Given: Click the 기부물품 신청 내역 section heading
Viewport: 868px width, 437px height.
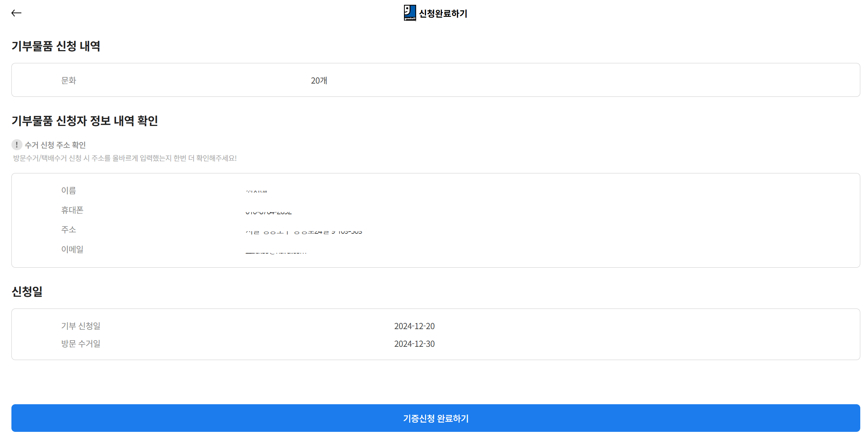Looking at the screenshot, I should [56, 46].
